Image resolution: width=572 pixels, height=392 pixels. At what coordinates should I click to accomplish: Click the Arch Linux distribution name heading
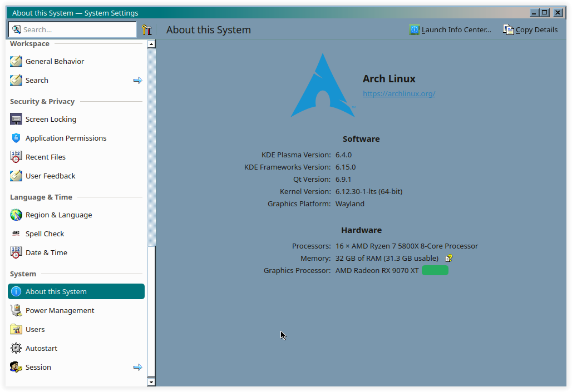coord(389,79)
